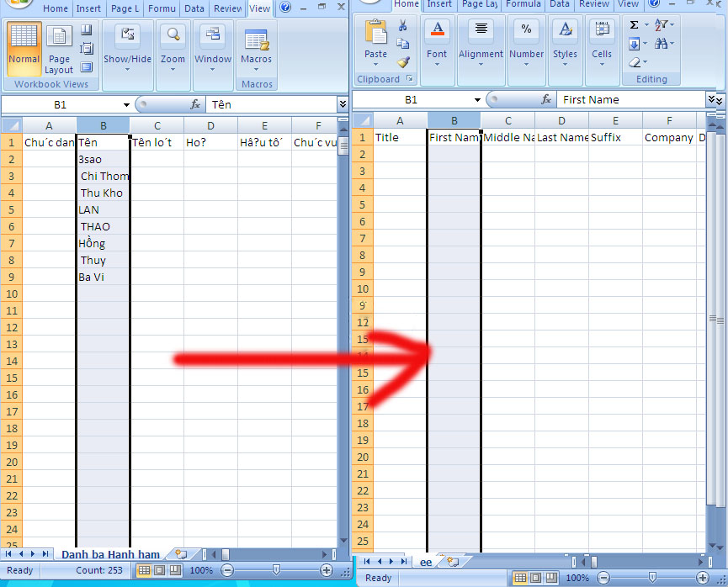The height and width of the screenshot is (587, 728).
Task: Click the Cut scissors icon
Action: coord(403,26)
